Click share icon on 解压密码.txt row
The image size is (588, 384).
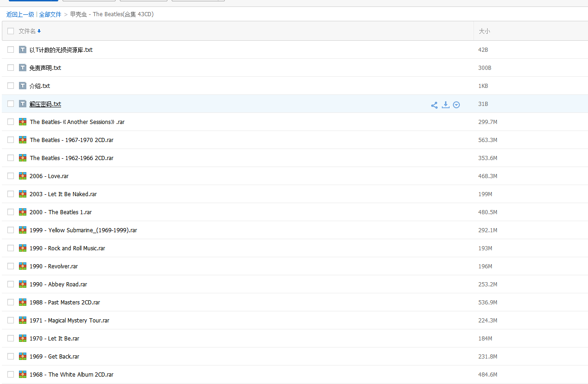click(434, 105)
